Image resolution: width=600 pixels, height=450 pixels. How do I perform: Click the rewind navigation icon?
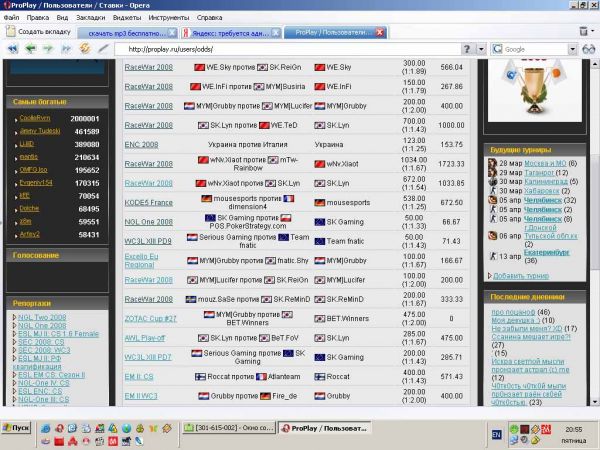click(x=13, y=49)
